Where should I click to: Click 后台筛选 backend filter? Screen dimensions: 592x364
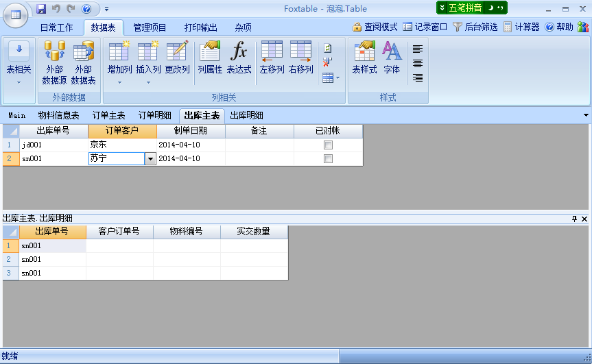[475, 27]
